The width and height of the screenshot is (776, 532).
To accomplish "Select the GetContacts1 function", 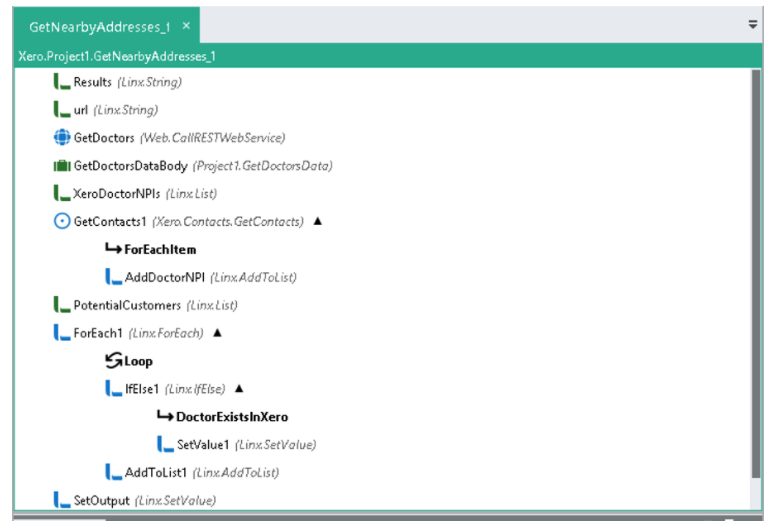I will [179, 221].
